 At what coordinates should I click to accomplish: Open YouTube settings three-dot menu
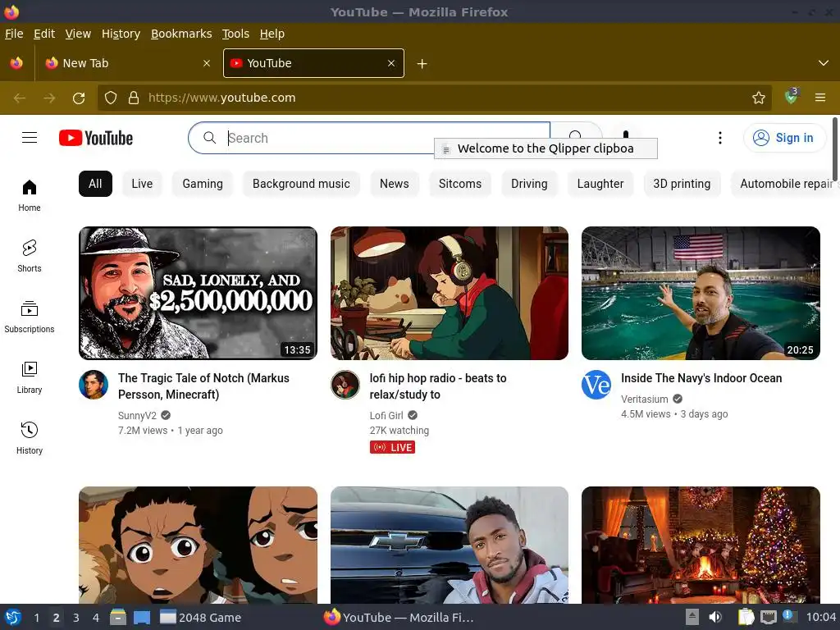click(720, 138)
